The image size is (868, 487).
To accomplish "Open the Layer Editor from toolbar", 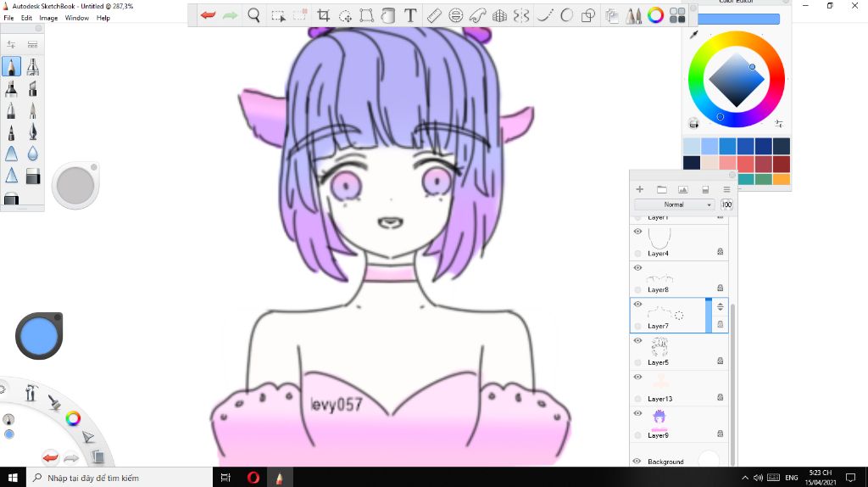I will pos(612,15).
